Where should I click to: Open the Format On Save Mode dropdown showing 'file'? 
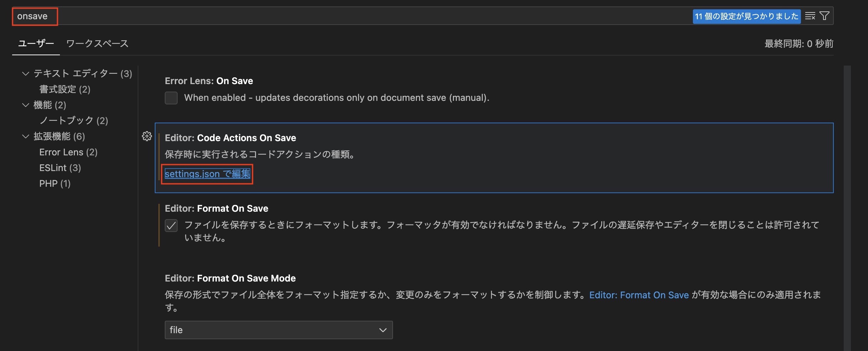(x=278, y=330)
